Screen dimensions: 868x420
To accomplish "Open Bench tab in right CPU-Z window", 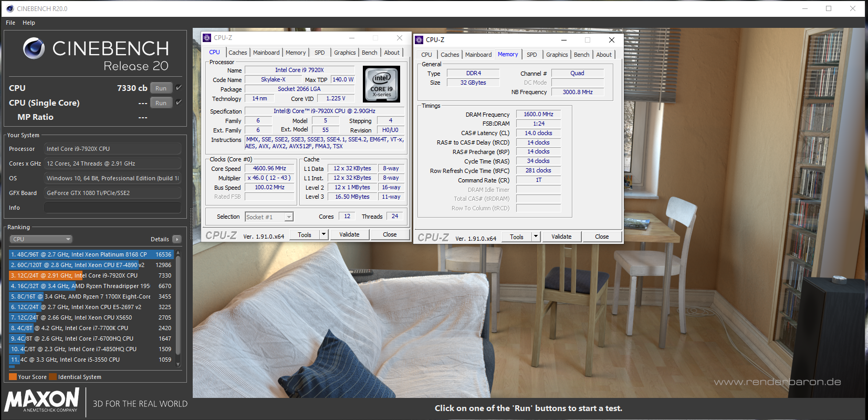I will pos(582,55).
